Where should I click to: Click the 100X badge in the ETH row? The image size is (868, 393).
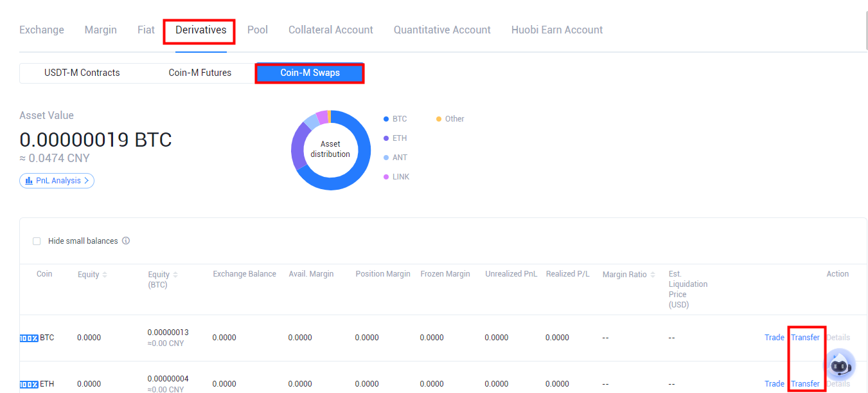pyautogui.click(x=29, y=384)
